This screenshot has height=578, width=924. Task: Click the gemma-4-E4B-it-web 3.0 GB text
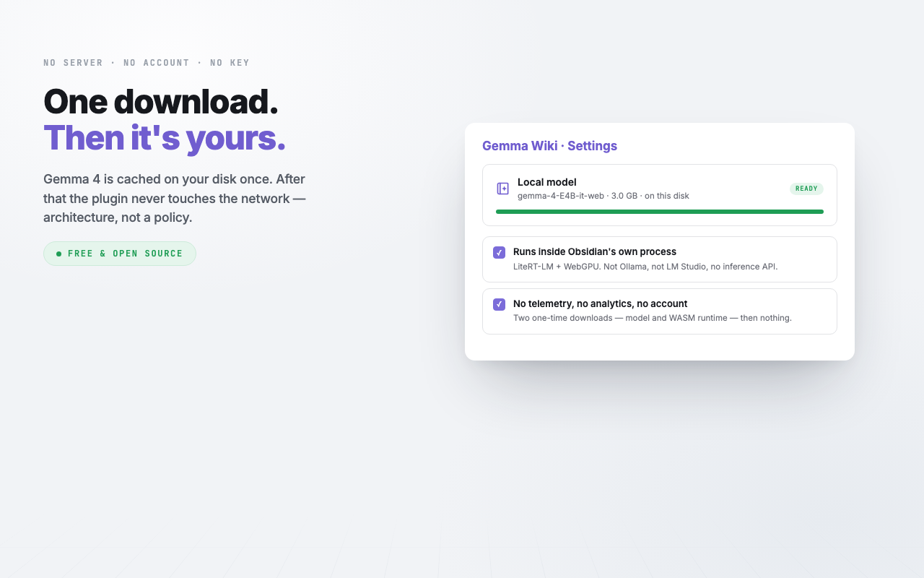point(603,196)
